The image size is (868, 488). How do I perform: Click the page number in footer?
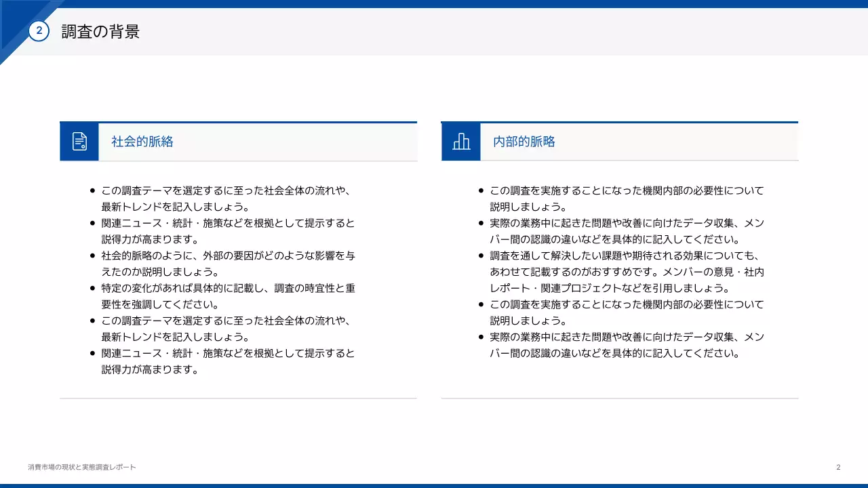tap(838, 467)
